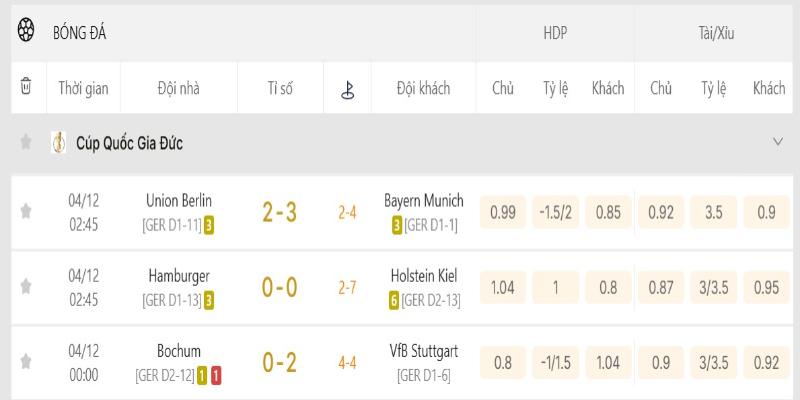800x400 pixels.
Task: Click Union Berlin yellow card badge
Action: click(x=209, y=225)
